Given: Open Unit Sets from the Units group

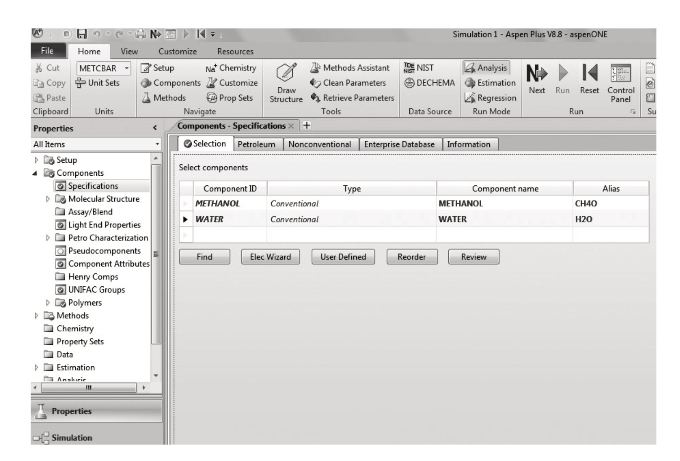Looking at the screenshot, I should click(x=98, y=82).
